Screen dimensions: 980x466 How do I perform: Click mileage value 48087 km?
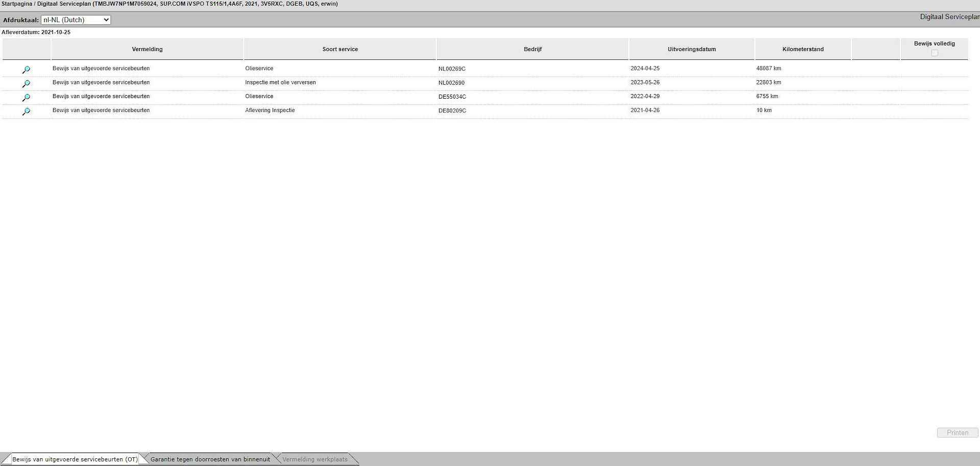click(x=768, y=68)
